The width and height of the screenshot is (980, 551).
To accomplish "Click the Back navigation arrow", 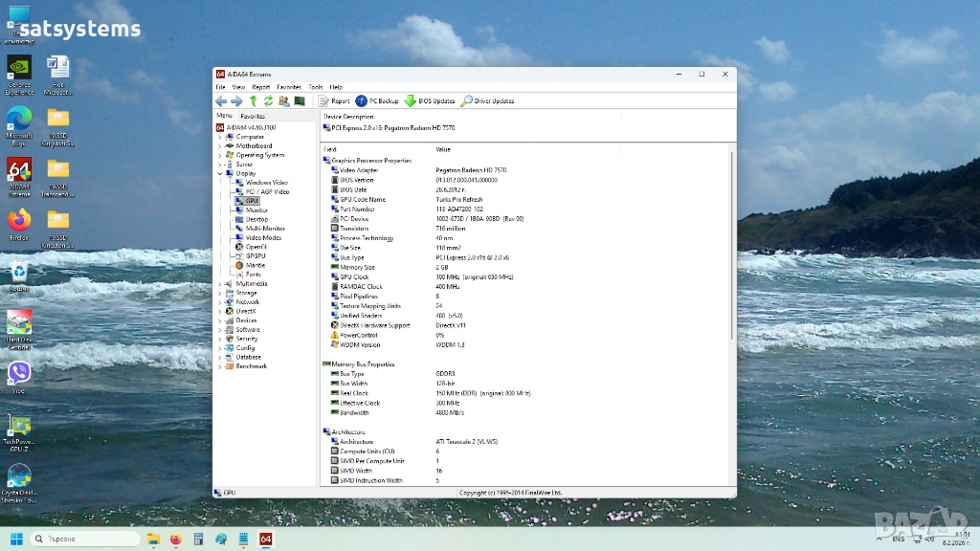I will 221,100.
